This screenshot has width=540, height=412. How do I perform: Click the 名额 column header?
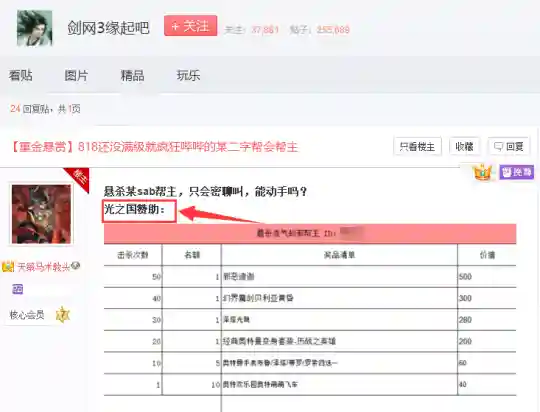[x=192, y=255]
